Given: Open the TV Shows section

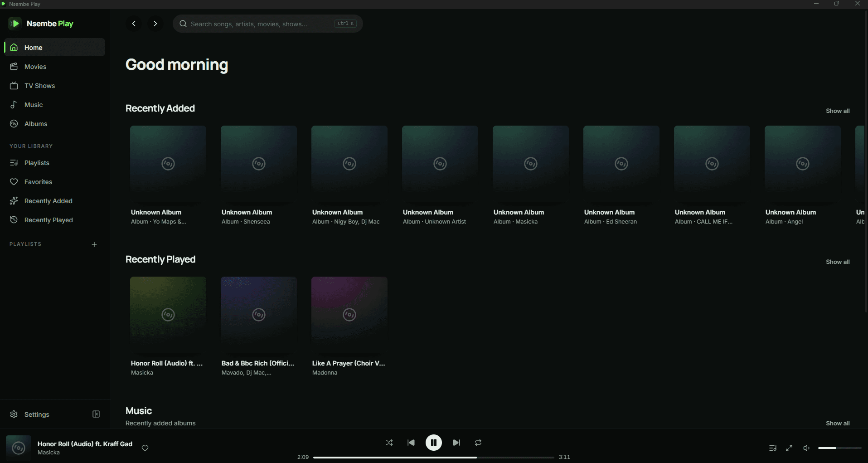Looking at the screenshot, I should pos(55,86).
